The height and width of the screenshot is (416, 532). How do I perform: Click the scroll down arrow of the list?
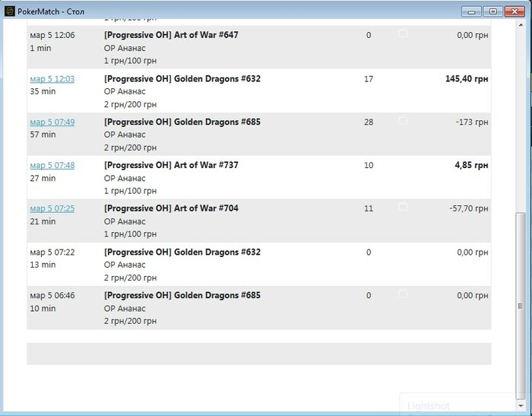pyautogui.click(x=521, y=406)
